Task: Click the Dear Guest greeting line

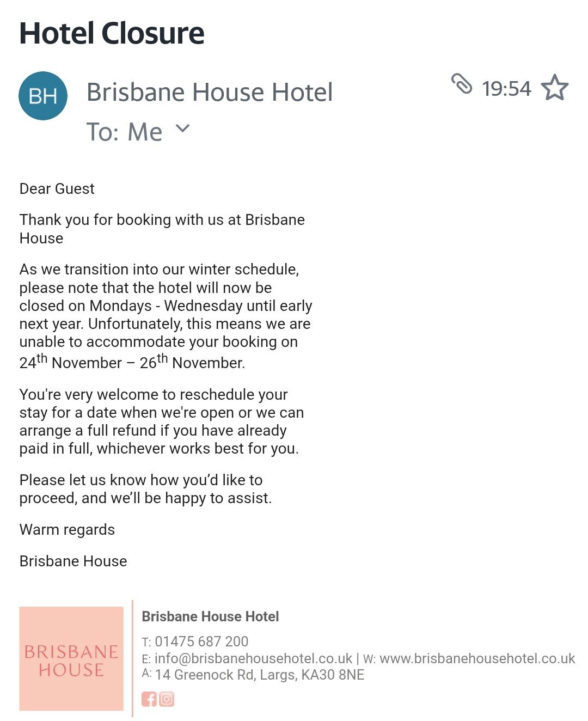Action: [57, 189]
